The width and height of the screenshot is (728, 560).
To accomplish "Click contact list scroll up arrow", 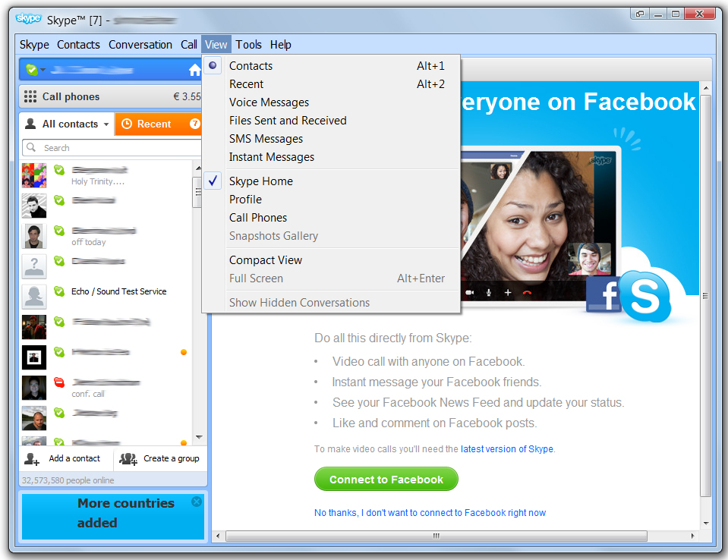I will [x=198, y=168].
